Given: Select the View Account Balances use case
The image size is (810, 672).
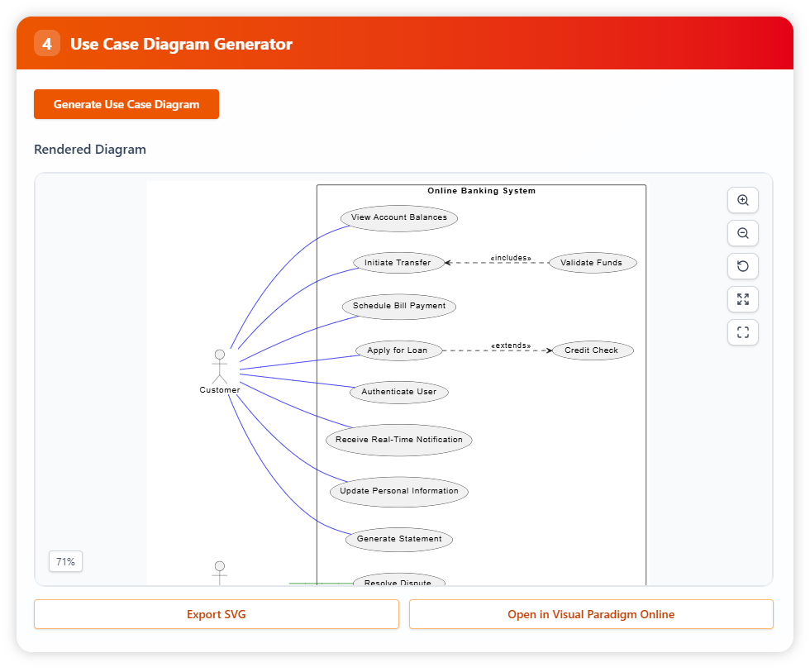Looking at the screenshot, I should [398, 218].
